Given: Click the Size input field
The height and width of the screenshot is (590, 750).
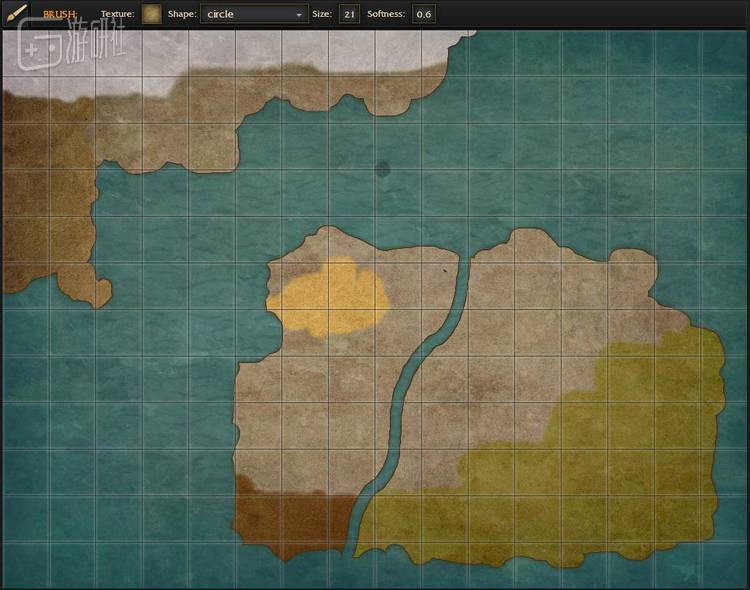Looking at the screenshot, I should (x=349, y=15).
